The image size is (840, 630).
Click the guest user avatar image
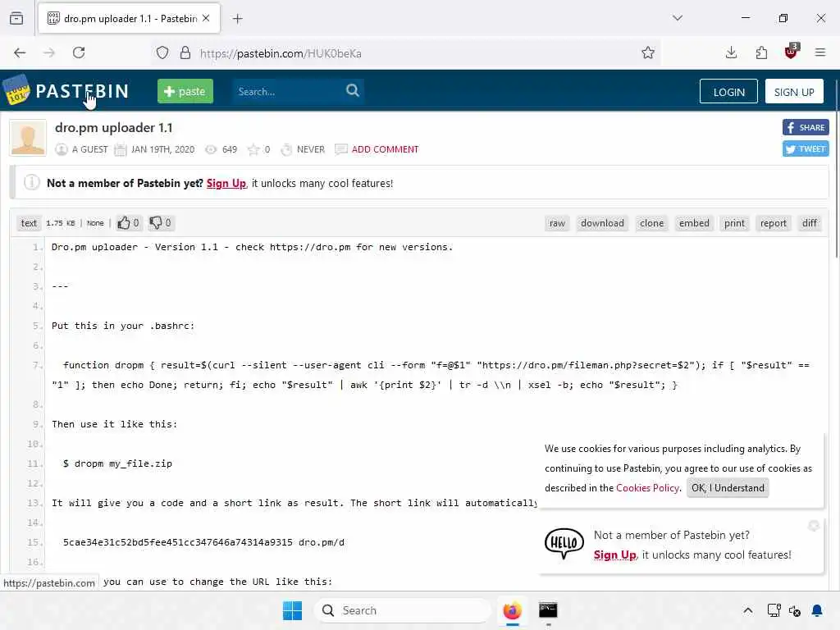(x=28, y=138)
